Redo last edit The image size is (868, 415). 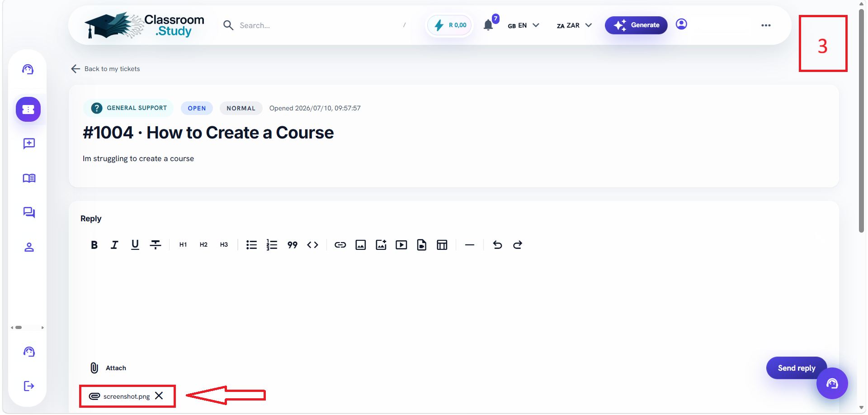[x=518, y=245]
